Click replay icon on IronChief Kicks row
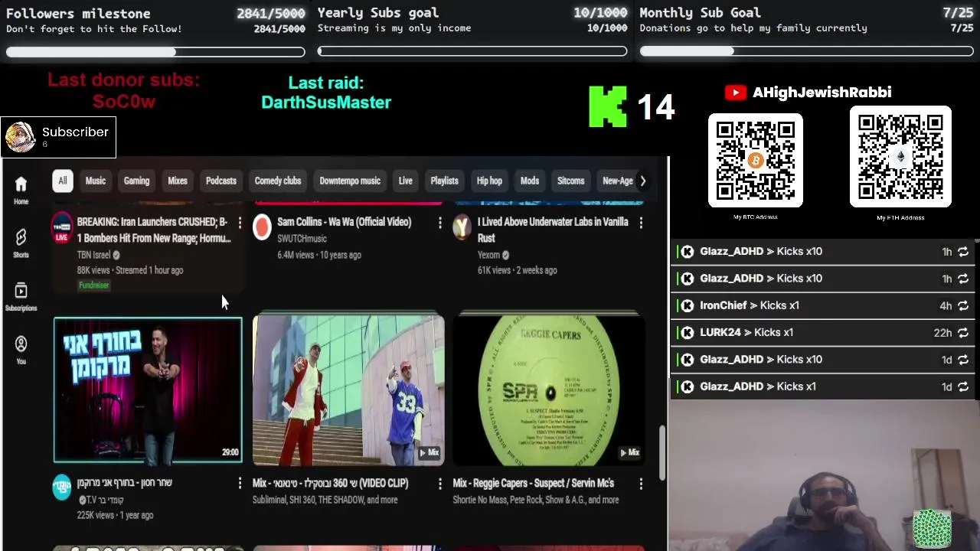The width and height of the screenshot is (980, 551). (x=963, y=305)
